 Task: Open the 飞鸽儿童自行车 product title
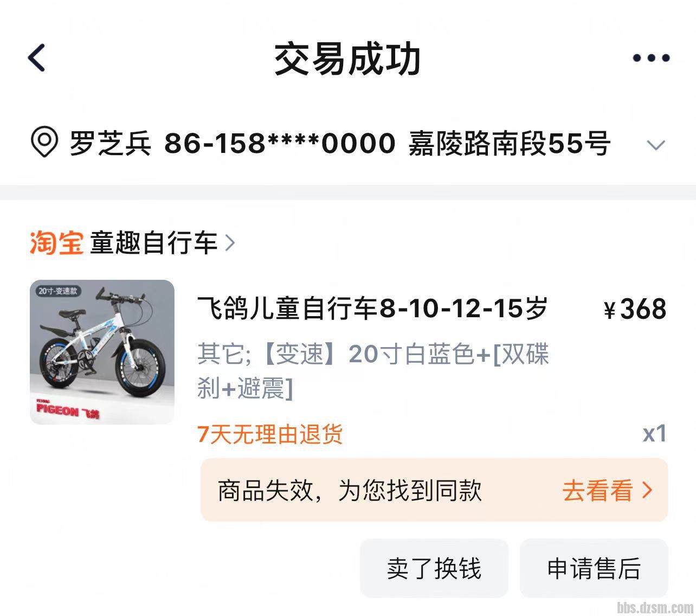[372, 309]
